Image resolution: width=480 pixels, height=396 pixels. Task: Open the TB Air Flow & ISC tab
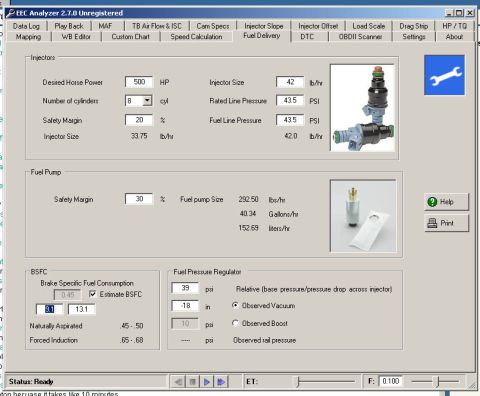(x=157, y=26)
